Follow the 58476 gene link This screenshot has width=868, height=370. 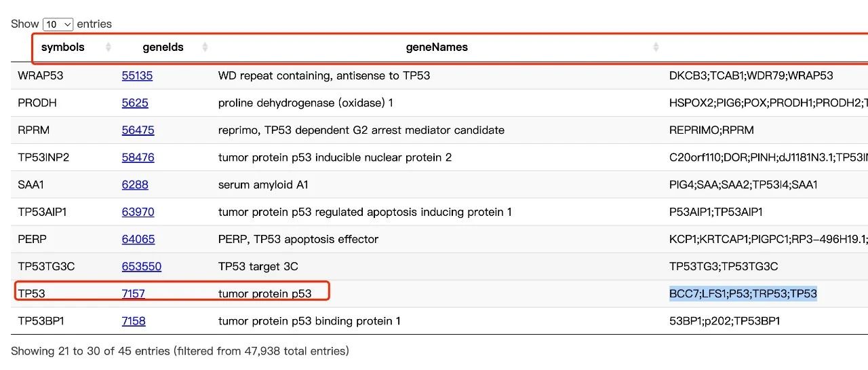(x=138, y=158)
